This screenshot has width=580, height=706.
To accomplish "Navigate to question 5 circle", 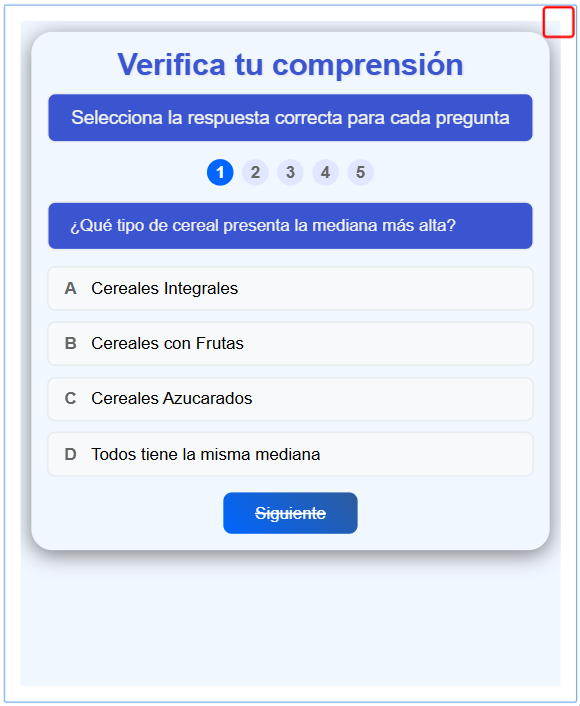I will (361, 172).
